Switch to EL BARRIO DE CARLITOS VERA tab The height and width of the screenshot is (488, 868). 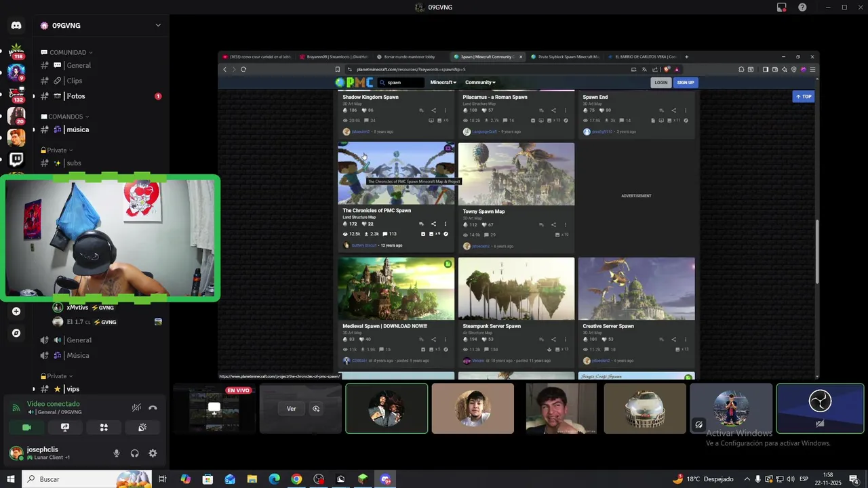tap(642, 57)
